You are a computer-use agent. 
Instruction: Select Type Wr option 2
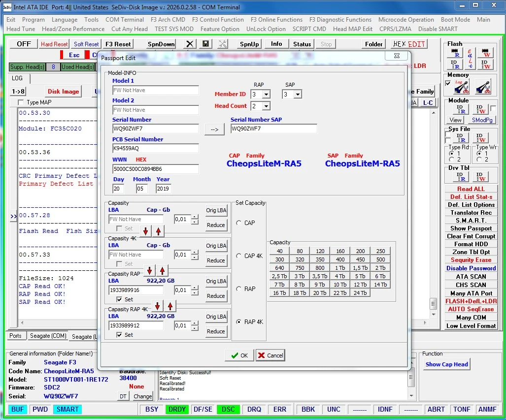479,160
